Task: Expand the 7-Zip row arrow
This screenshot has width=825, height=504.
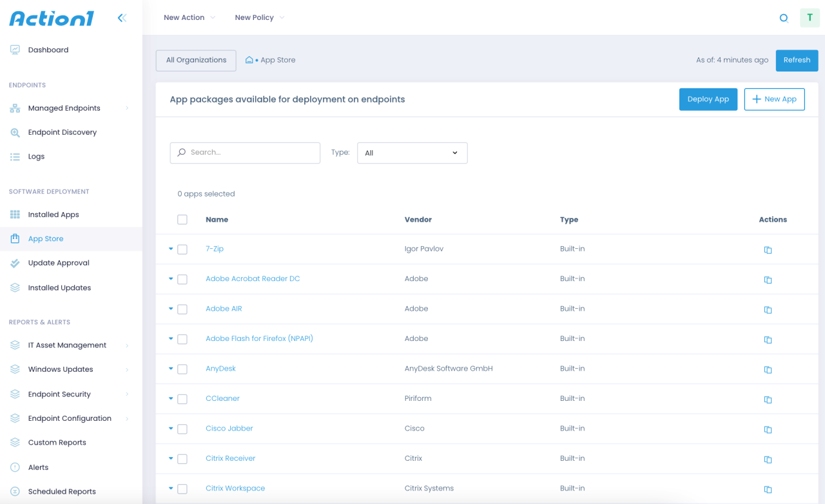Action: [171, 249]
